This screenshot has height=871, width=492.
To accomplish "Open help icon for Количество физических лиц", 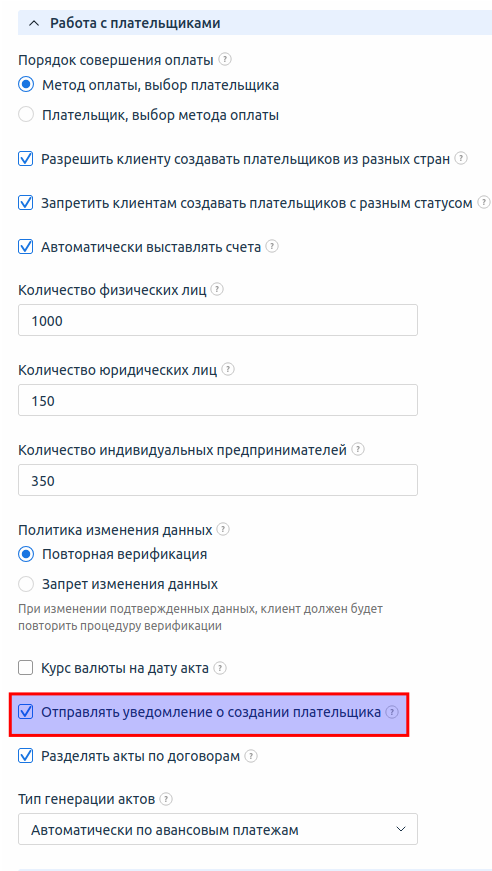I will coord(218,289).
